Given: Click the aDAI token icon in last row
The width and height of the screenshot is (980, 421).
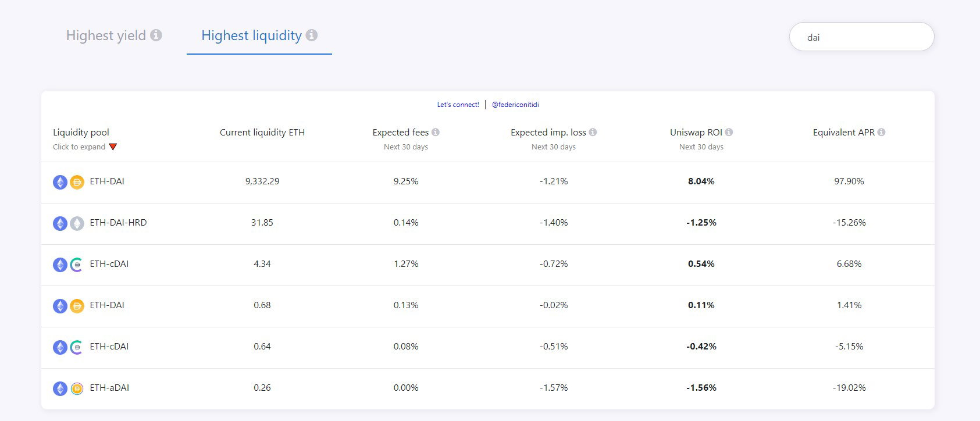Looking at the screenshot, I should click(x=77, y=388).
